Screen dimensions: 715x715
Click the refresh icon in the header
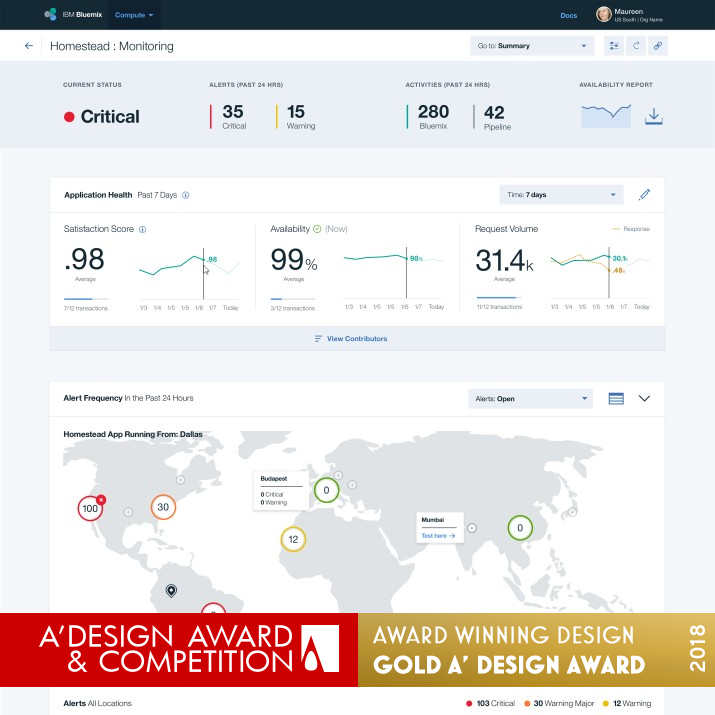[x=635, y=46]
